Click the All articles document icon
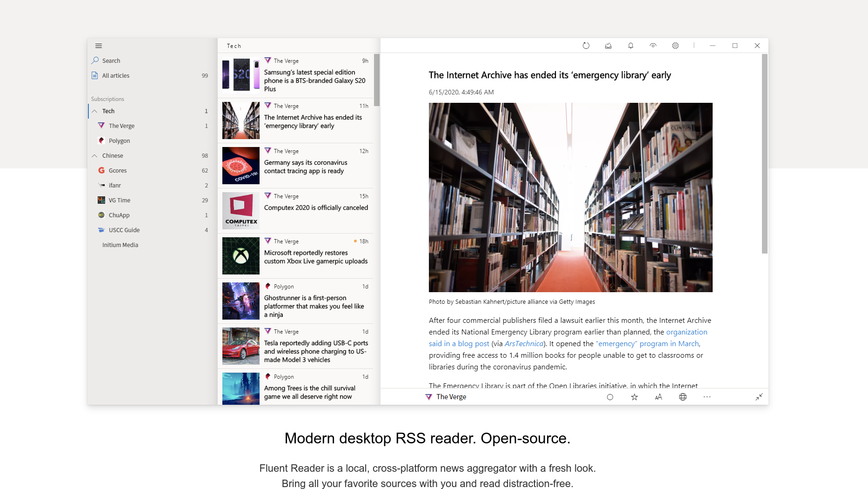 click(95, 75)
